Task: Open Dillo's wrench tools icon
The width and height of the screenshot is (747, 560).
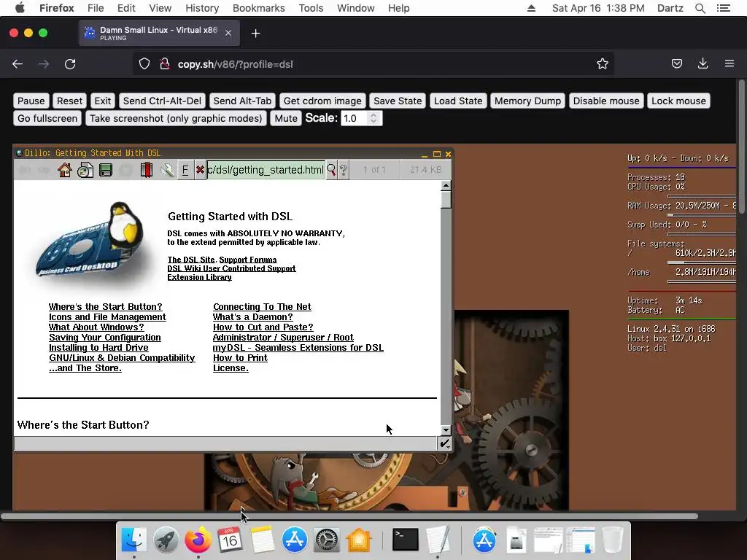Action: coord(167,169)
